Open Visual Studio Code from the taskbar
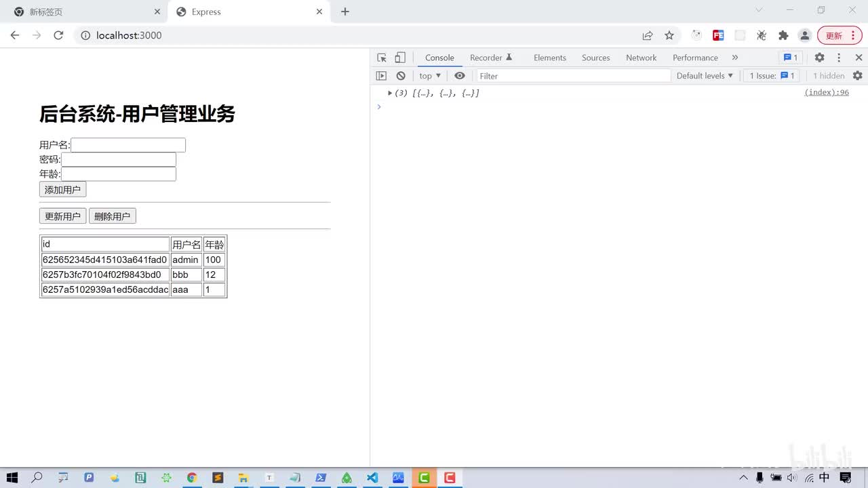This screenshot has height=488, width=868. [372, 478]
